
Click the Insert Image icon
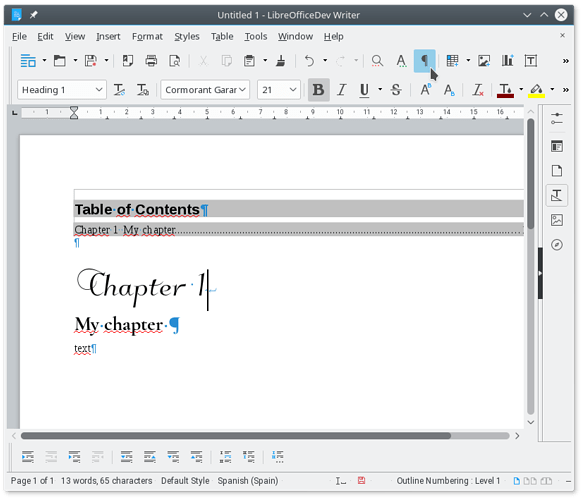[484, 61]
